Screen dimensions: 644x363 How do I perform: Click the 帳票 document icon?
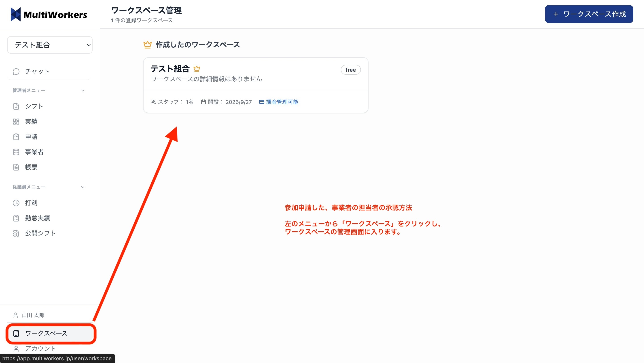click(16, 167)
